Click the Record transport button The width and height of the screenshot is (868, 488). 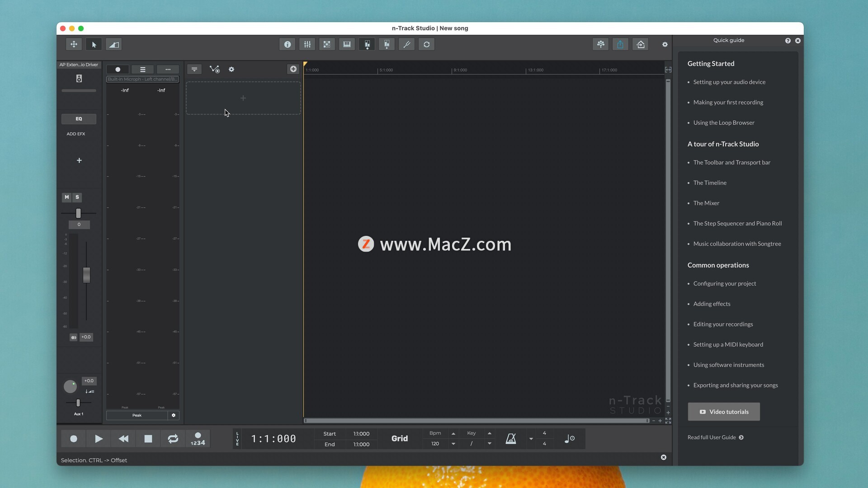click(x=74, y=439)
